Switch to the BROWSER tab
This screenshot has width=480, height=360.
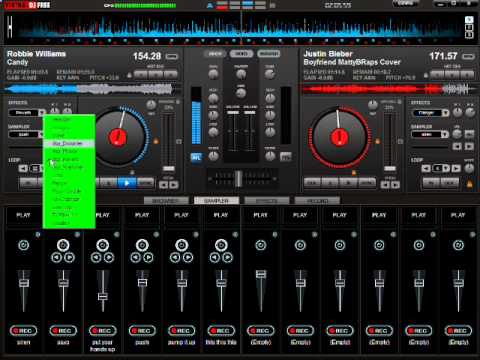tap(165, 201)
